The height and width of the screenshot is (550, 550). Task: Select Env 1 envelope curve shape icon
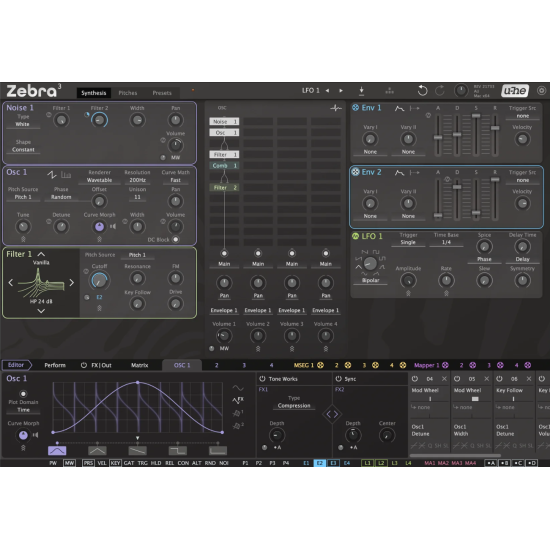pos(399,108)
